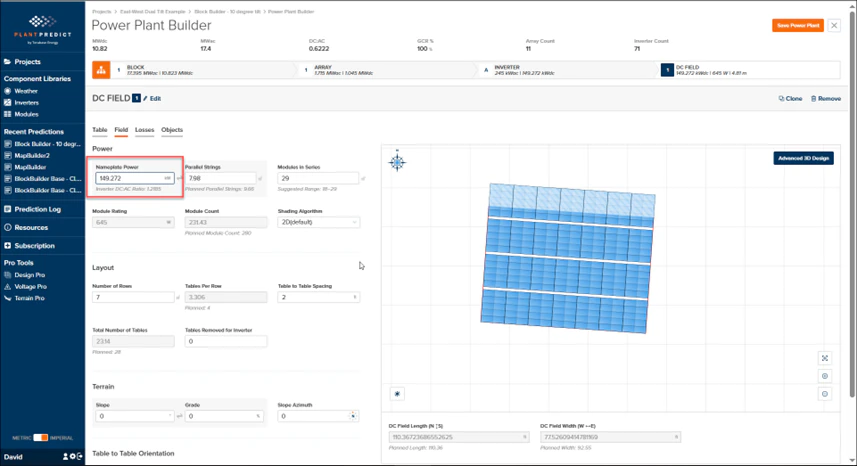Open the Shading Algorithm dropdown

click(318, 222)
